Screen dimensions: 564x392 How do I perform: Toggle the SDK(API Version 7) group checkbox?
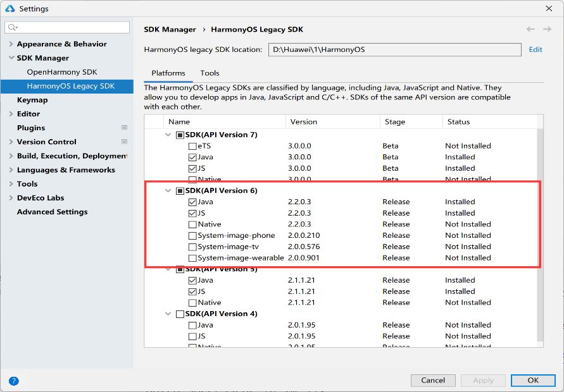180,135
